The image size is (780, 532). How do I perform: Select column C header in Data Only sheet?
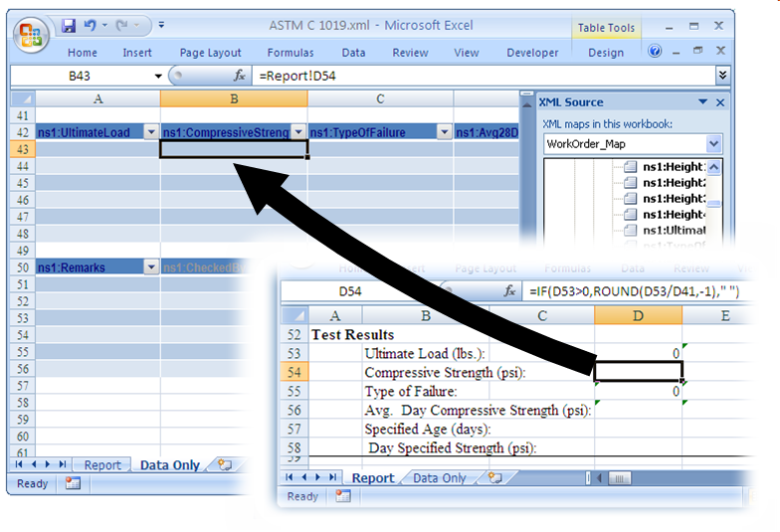click(x=380, y=99)
